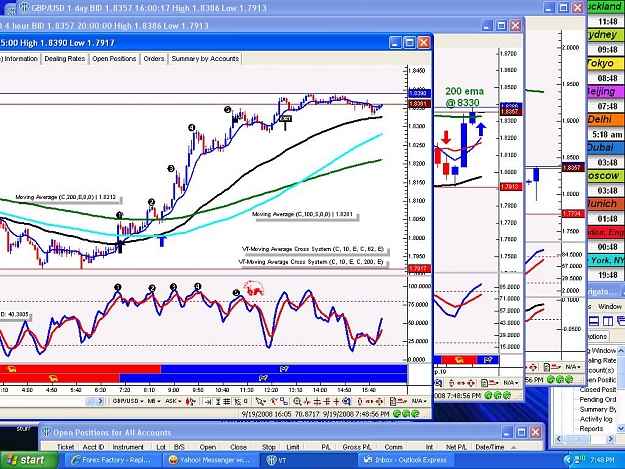Open the M5 timeframe dropdown

[154, 401]
